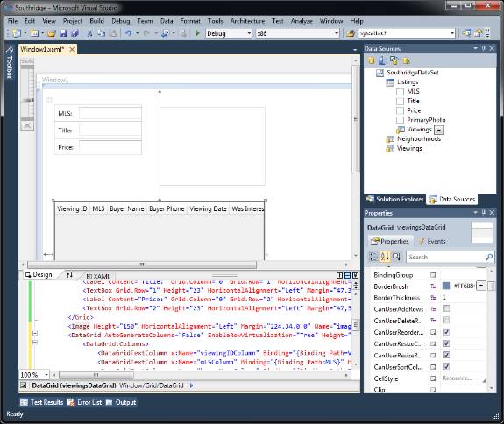Open the Output panel button

pyautogui.click(x=121, y=402)
